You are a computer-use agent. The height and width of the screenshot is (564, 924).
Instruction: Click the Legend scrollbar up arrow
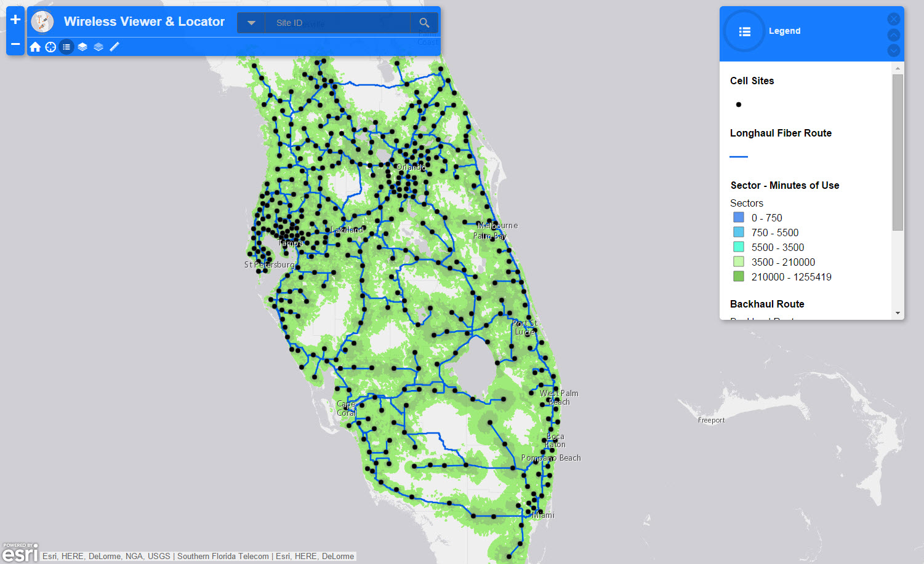[898, 68]
